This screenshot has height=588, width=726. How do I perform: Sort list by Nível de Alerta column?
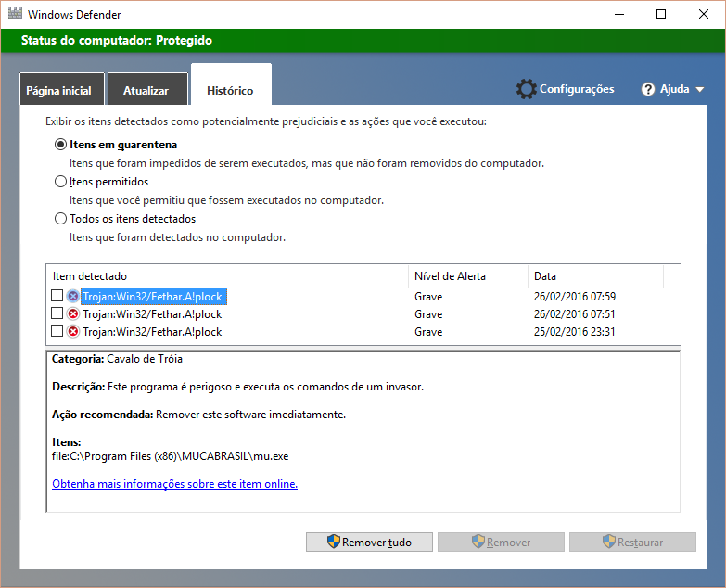pyautogui.click(x=450, y=276)
